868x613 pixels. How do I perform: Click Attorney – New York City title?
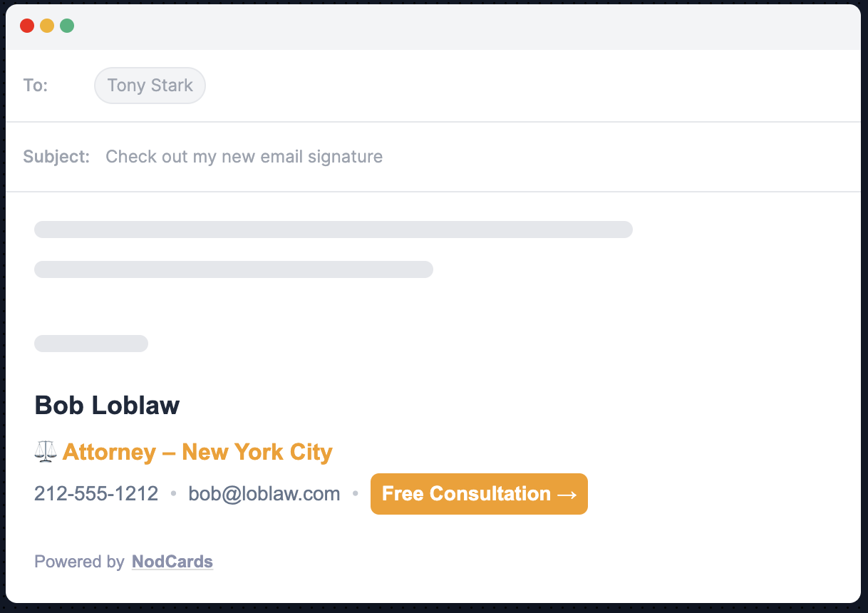coord(197,452)
